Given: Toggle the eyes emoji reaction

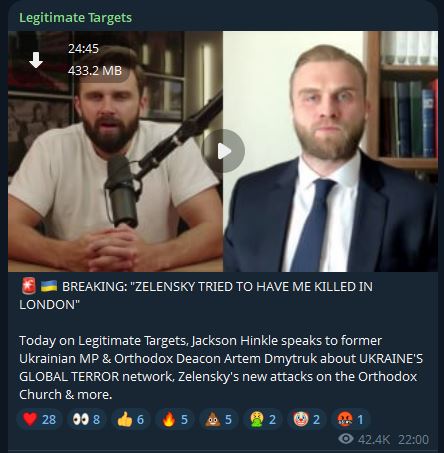Looking at the screenshot, I should (86, 419).
